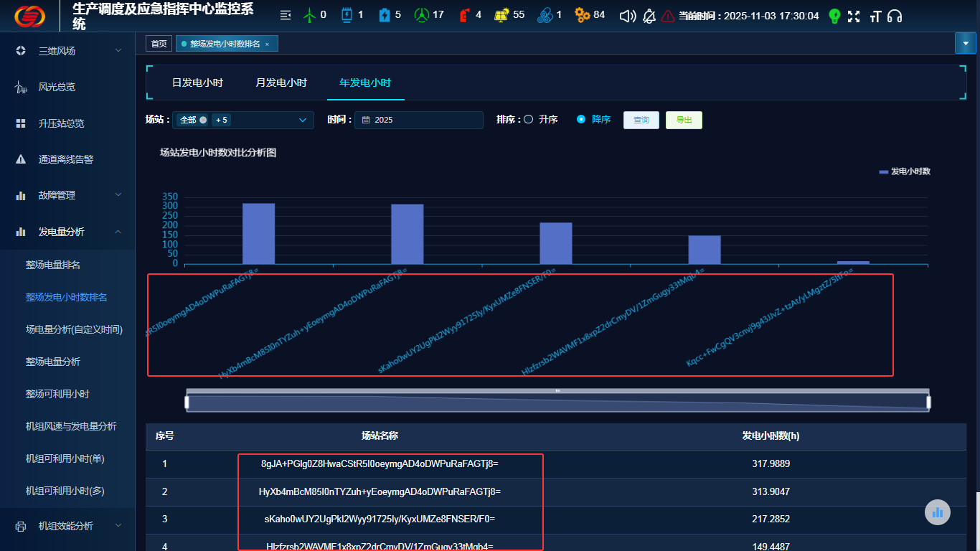Expand the 故障管理 sidebar menu
Viewport: 980px width, 551px height.
(x=67, y=195)
